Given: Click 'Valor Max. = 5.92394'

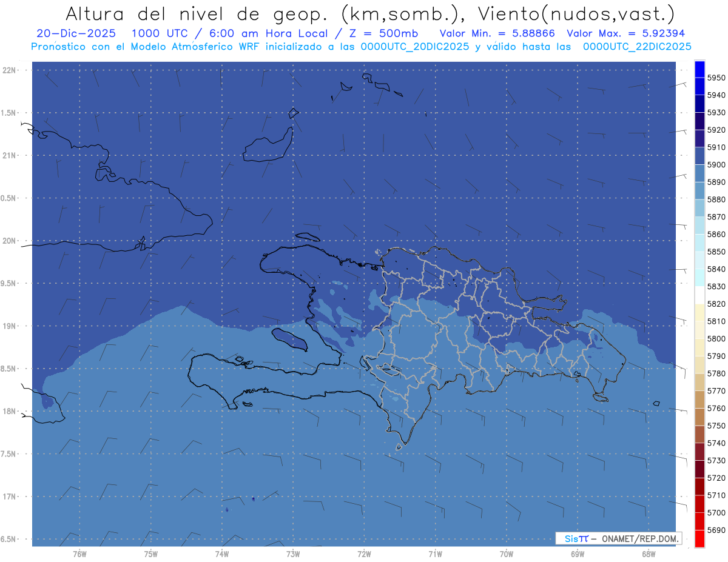Looking at the screenshot, I should click(x=625, y=33).
